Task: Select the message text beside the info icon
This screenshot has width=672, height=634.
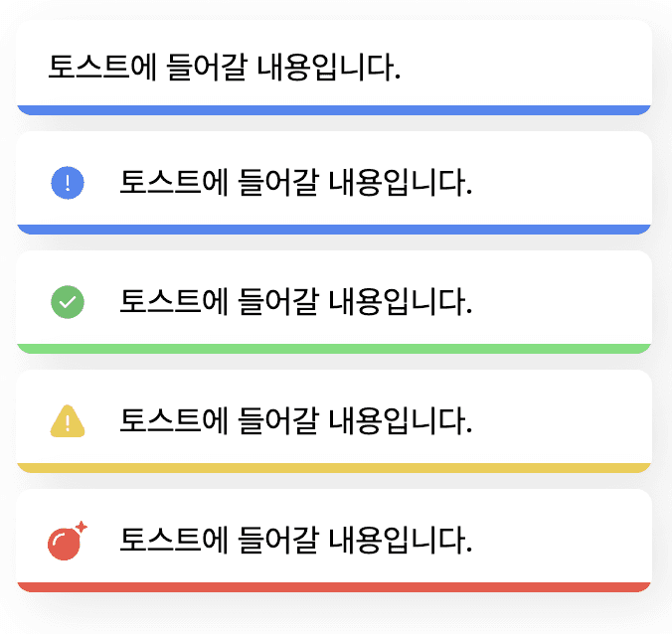Action: coord(295,183)
